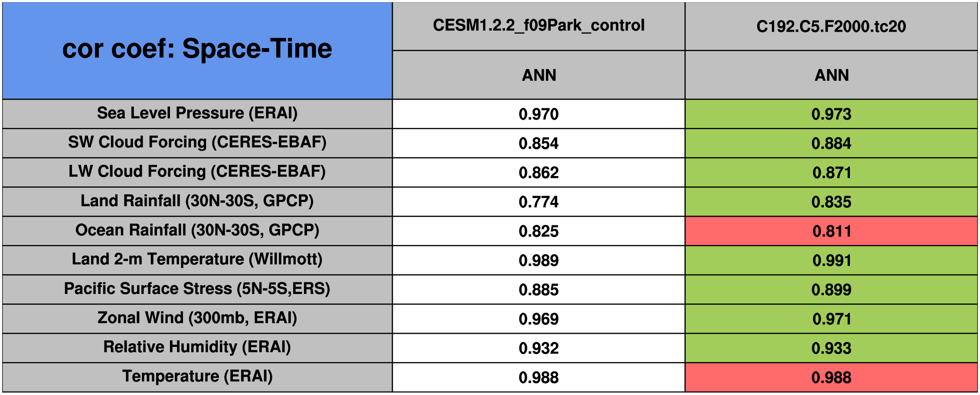The height and width of the screenshot is (395, 980).
Task: Click the Relative Humidity (ERAI) row label
Action: tap(197, 348)
